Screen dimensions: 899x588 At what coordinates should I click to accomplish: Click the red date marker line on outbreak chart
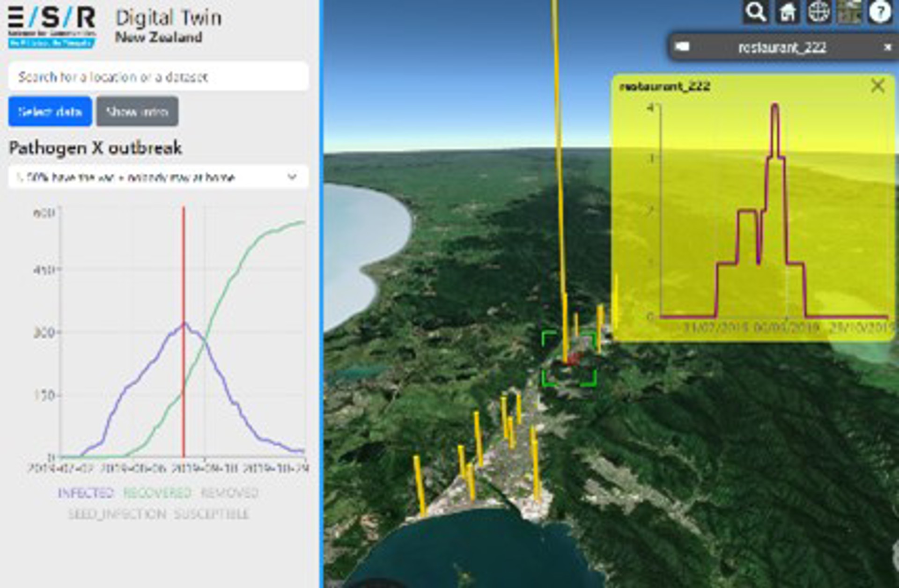(184, 331)
